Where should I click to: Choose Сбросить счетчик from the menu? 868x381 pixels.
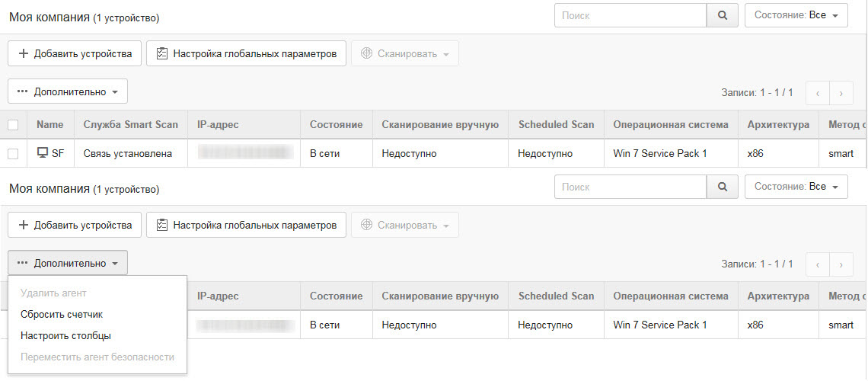(62, 314)
